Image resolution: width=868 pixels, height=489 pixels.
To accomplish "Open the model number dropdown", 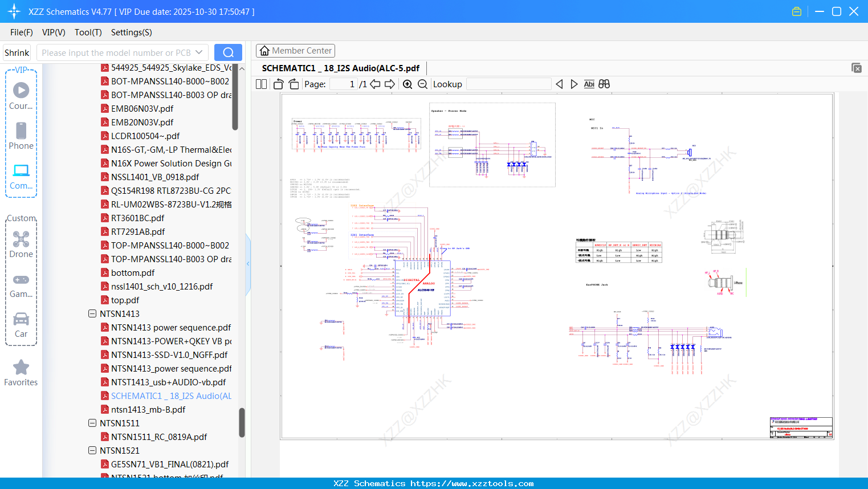I will tap(199, 52).
